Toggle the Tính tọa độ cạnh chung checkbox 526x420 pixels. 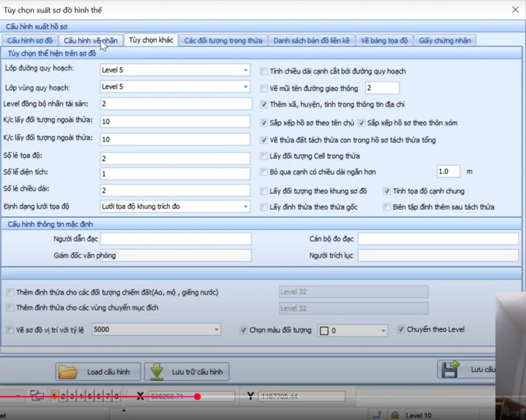coord(387,191)
